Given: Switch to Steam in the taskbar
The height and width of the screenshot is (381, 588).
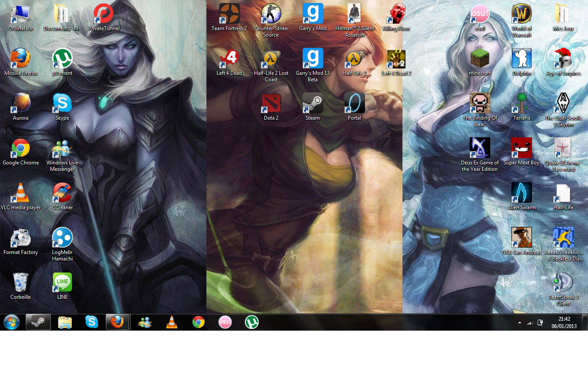Looking at the screenshot, I should (38, 322).
